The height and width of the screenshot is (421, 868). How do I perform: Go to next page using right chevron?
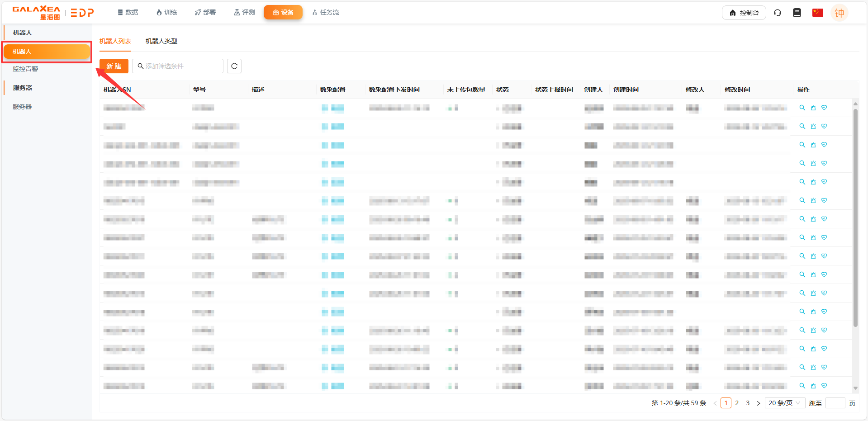pos(759,403)
